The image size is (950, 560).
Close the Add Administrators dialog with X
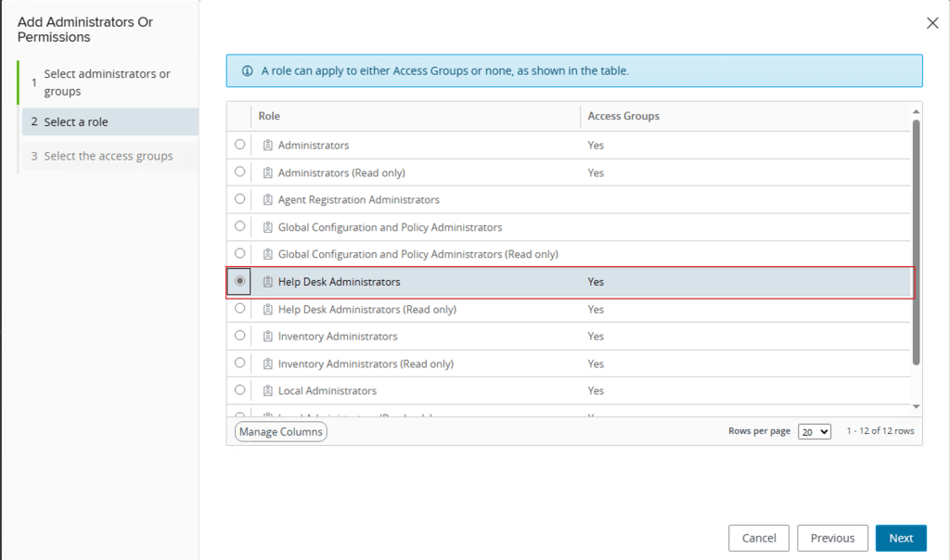[932, 23]
